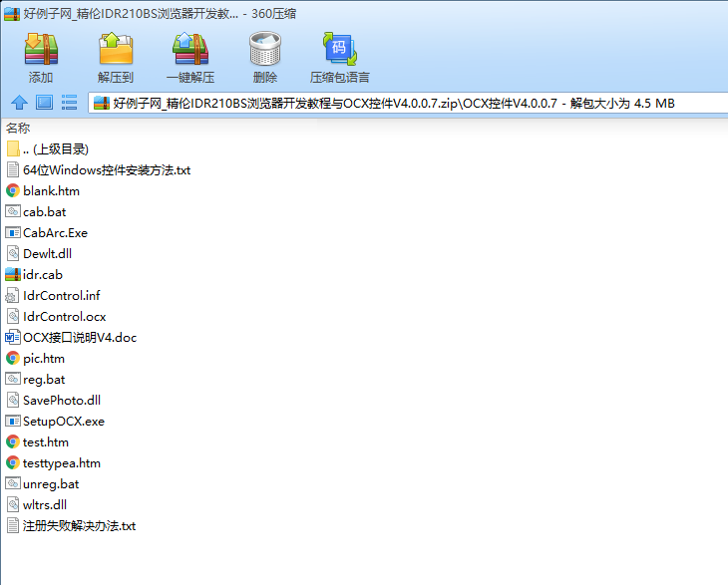Switch to list view mode
The height and width of the screenshot is (585, 728).
click(69, 102)
